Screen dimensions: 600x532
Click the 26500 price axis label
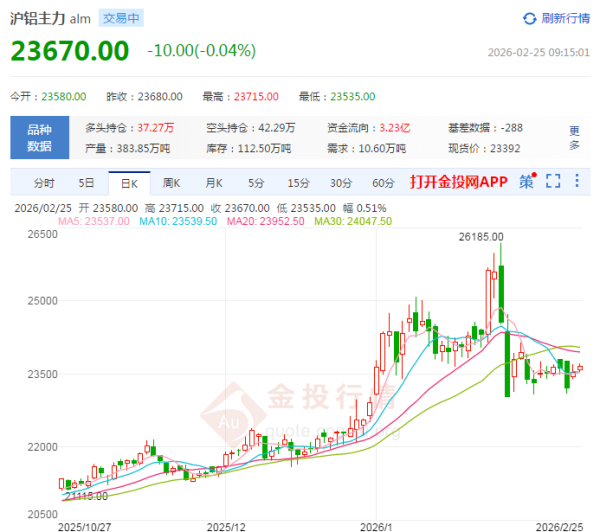point(42,234)
